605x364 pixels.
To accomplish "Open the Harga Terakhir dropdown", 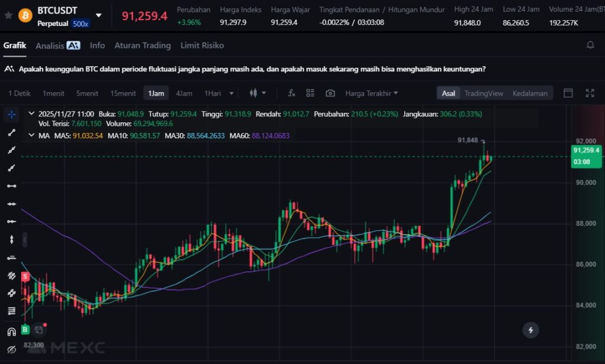I will [x=371, y=93].
